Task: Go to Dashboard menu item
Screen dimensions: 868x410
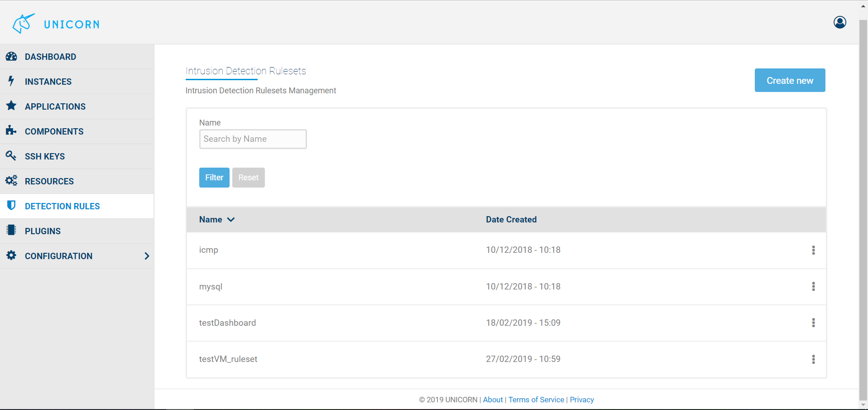Action: (x=77, y=57)
